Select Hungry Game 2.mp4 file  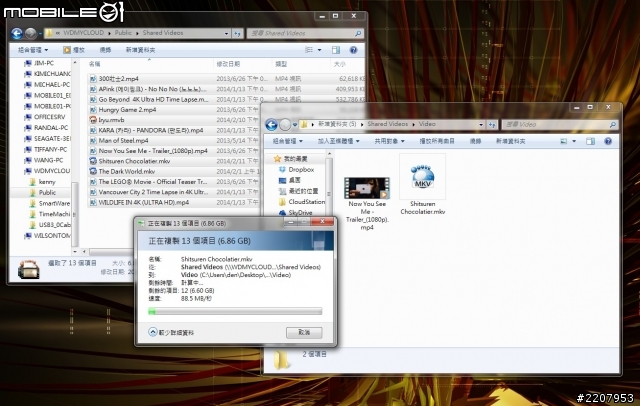pos(127,110)
